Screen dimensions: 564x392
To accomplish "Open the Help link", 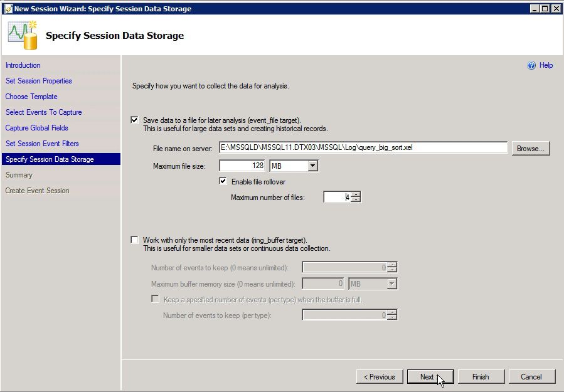I will coord(546,65).
